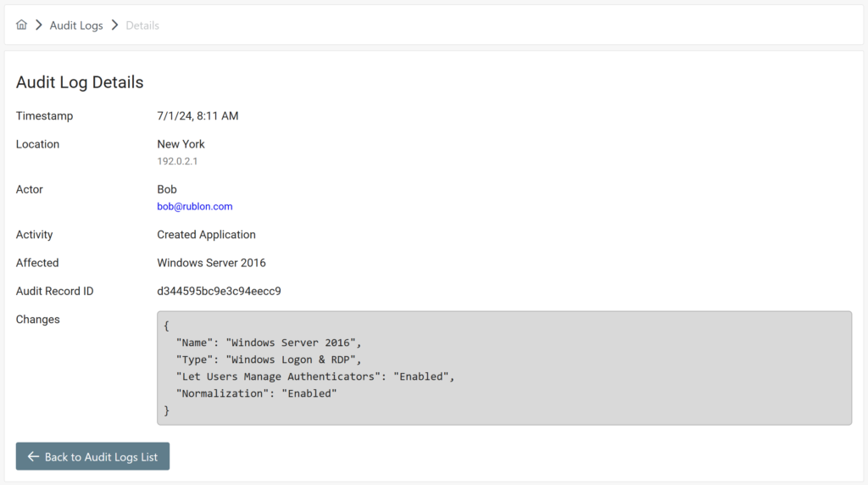Click the chevron after the home icon
Image resolution: width=868 pixels, height=485 pixels.
[39, 25]
